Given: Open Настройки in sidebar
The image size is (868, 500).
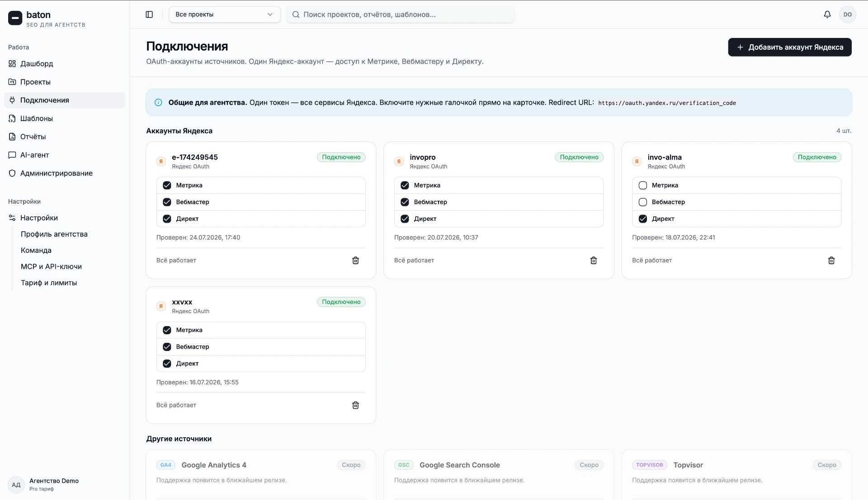Looking at the screenshot, I should coord(65,218).
